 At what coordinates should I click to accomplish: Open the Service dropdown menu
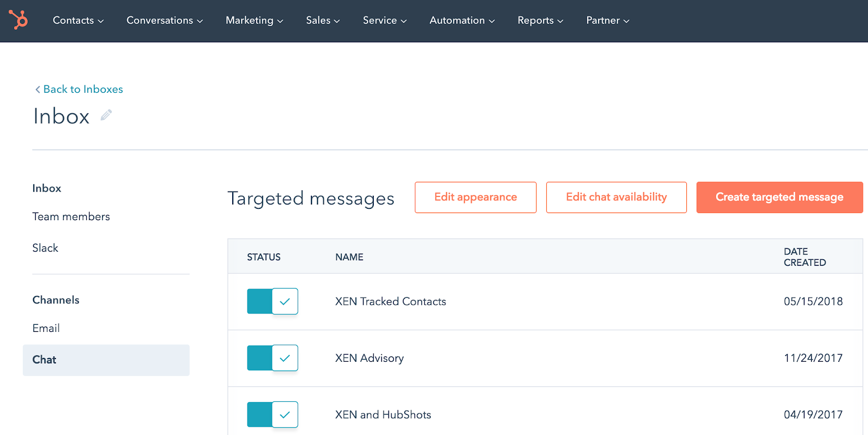(x=385, y=21)
